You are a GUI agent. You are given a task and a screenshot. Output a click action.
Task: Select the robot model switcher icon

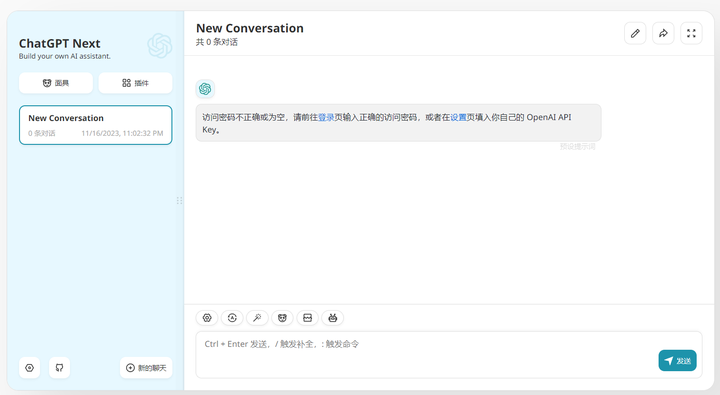point(333,318)
